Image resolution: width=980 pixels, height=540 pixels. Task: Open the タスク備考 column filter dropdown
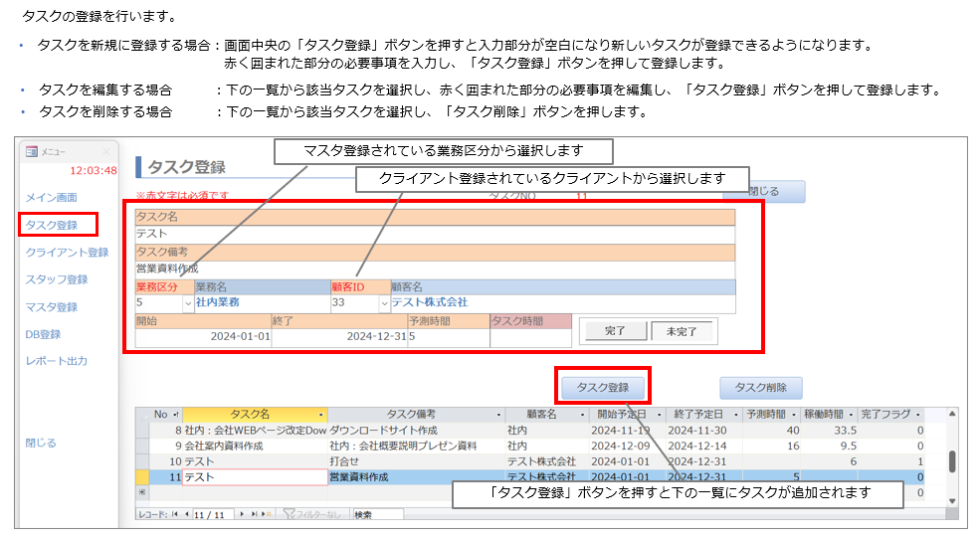[x=498, y=415]
